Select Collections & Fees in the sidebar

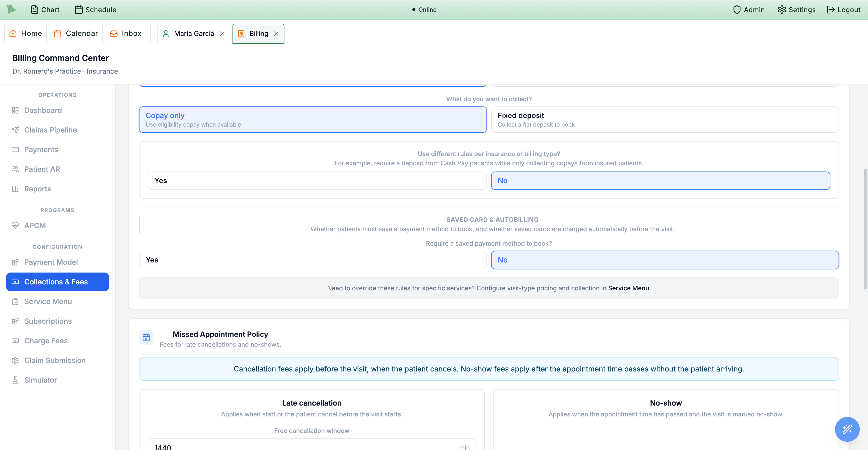58,282
